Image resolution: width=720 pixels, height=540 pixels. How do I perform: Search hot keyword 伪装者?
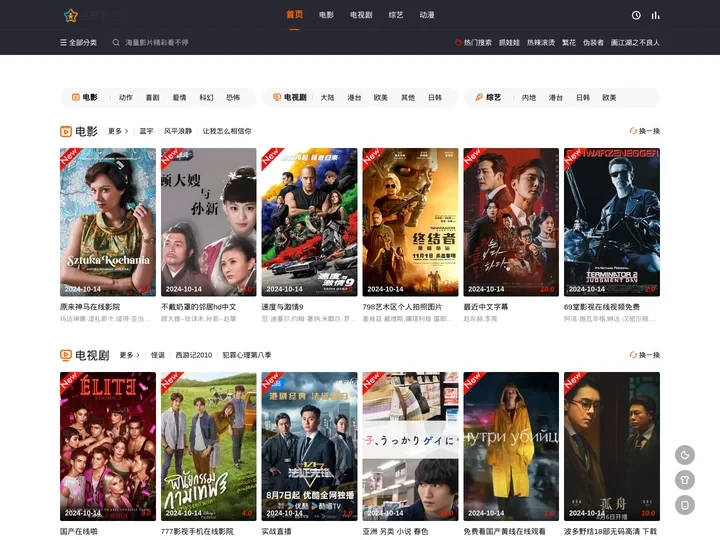[593, 42]
